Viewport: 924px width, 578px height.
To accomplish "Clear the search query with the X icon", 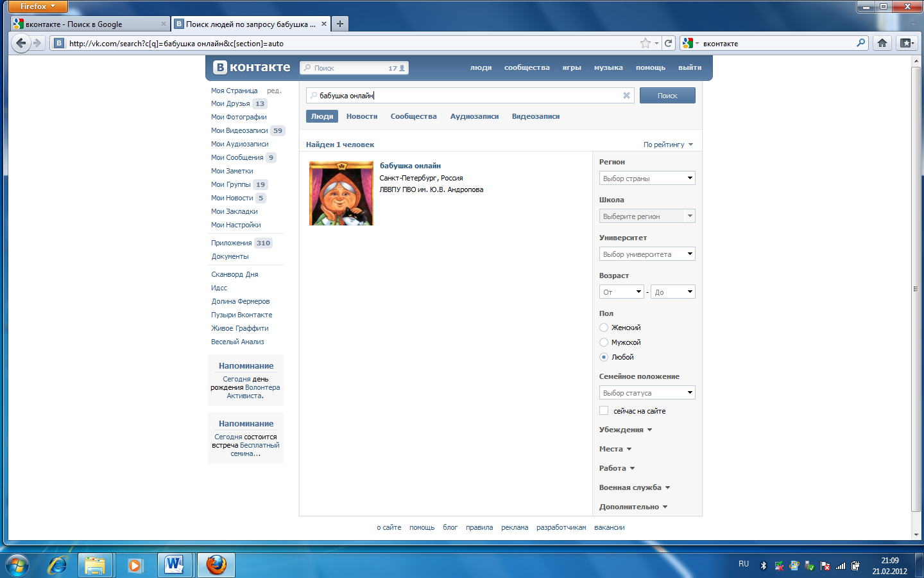I will pyautogui.click(x=626, y=96).
